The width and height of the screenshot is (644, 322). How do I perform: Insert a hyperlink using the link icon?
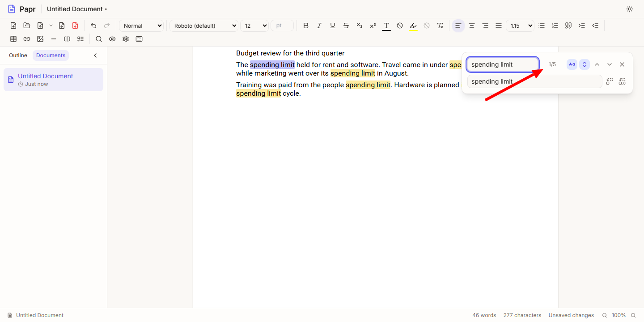click(27, 39)
